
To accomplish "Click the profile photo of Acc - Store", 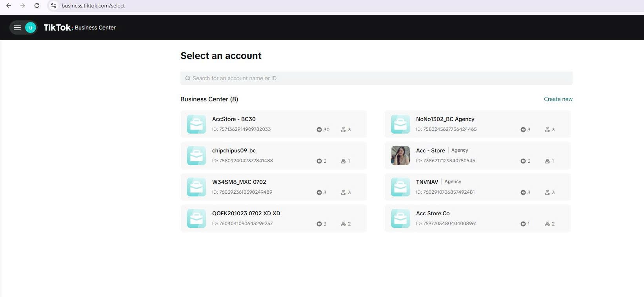I will [x=400, y=156].
